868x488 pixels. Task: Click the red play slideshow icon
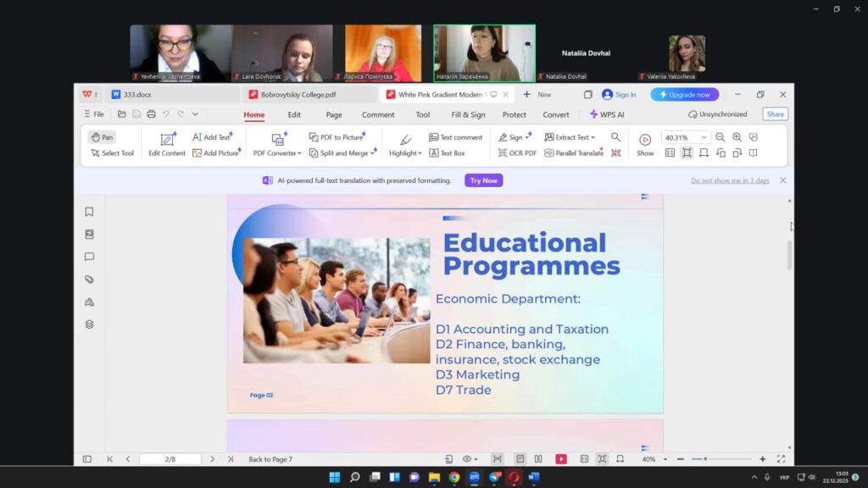tap(561, 459)
